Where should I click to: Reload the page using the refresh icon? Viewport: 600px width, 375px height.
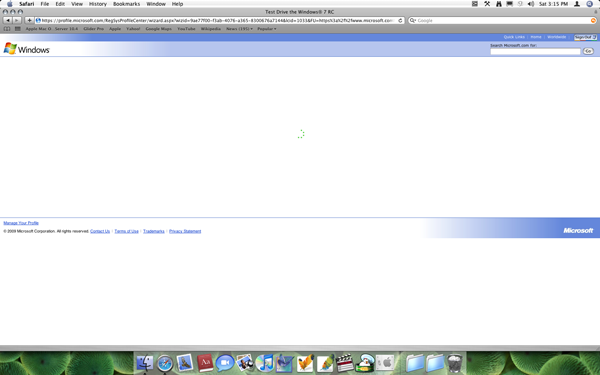(400, 21)
